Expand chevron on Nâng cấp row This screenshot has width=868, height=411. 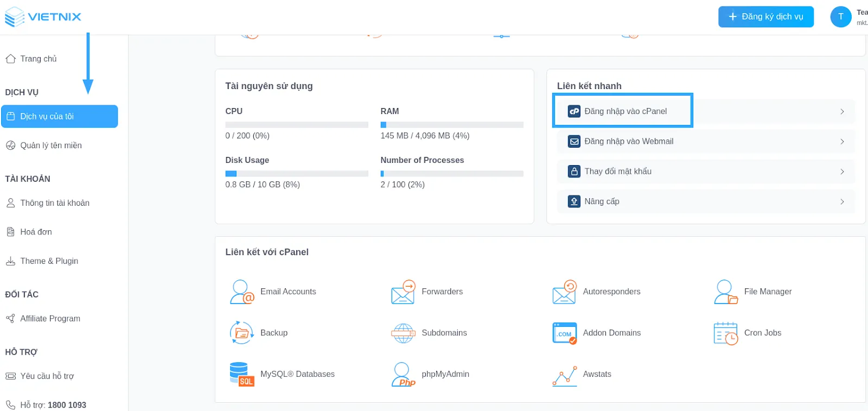point(842,201)
